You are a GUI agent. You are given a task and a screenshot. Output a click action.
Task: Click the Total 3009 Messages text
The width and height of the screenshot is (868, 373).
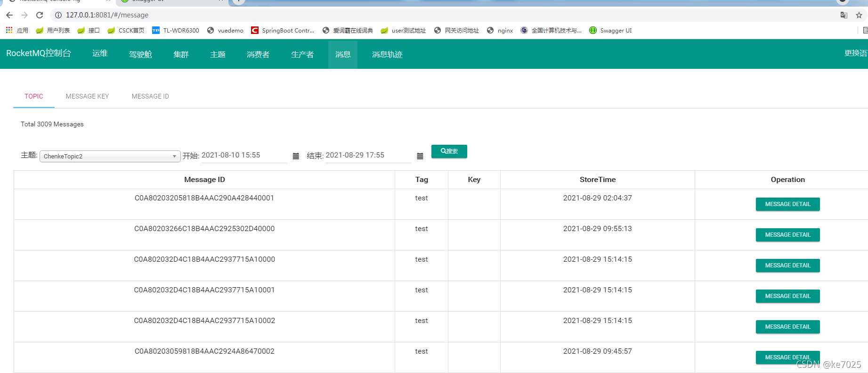click(x=52, y=124)
